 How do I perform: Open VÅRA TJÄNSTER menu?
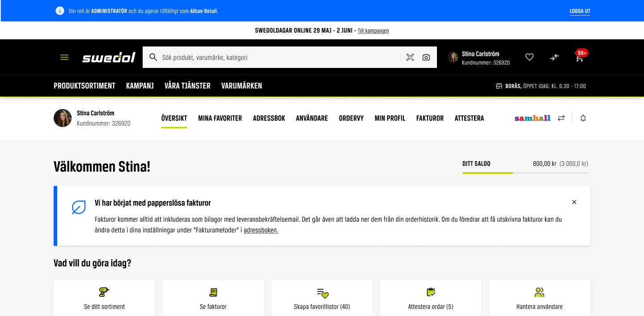coord(187,86)
